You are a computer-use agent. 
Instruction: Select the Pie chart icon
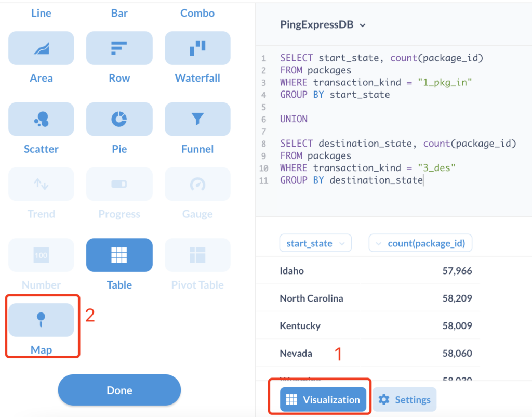(119, 119)
